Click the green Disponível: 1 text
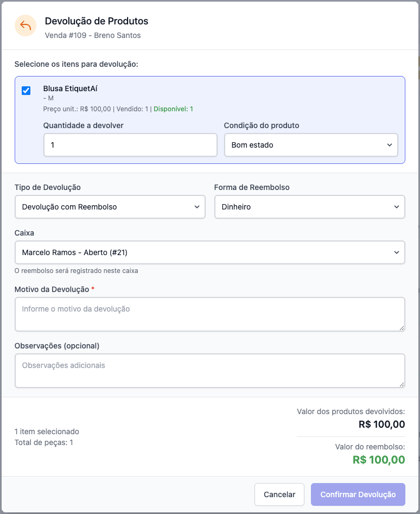The width and height of the screenshot is (420, 514). click(173, 109)
